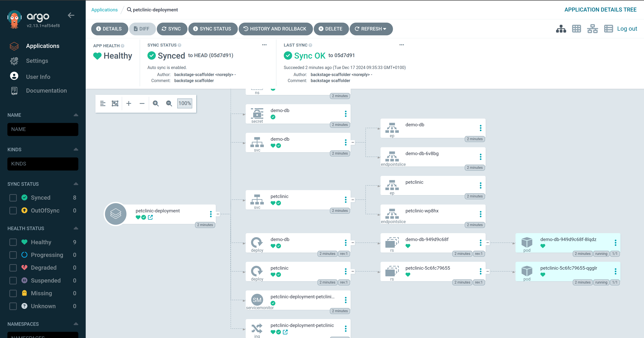Switch to application tree view icon

pyautogui.click(x=561, y=29)
